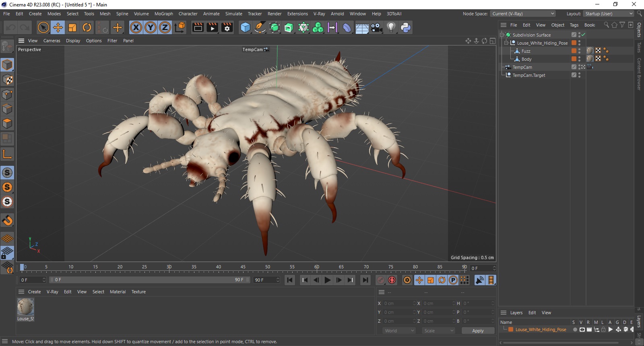Add a Light object
Screen dimensions: 644x346
pos(391,27)
